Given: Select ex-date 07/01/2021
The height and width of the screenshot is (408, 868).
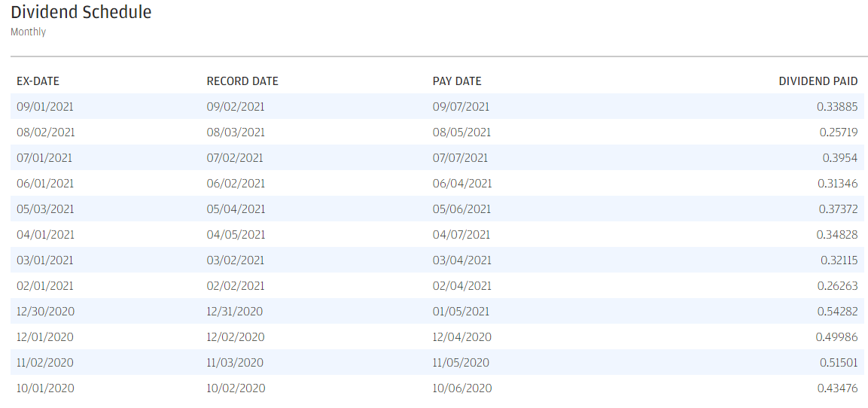Looking at the screenshot, I should point(44,158).
